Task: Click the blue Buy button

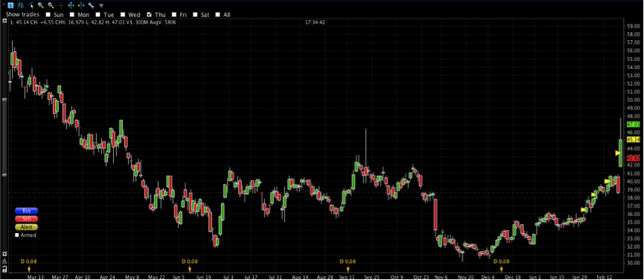Action: [x=26, y=211]
